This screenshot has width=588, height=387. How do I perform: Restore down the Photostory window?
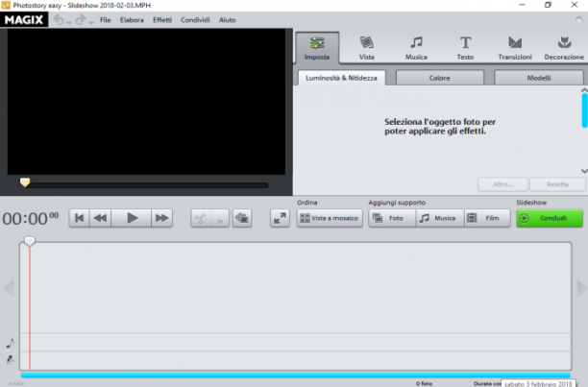click(548, 5)
